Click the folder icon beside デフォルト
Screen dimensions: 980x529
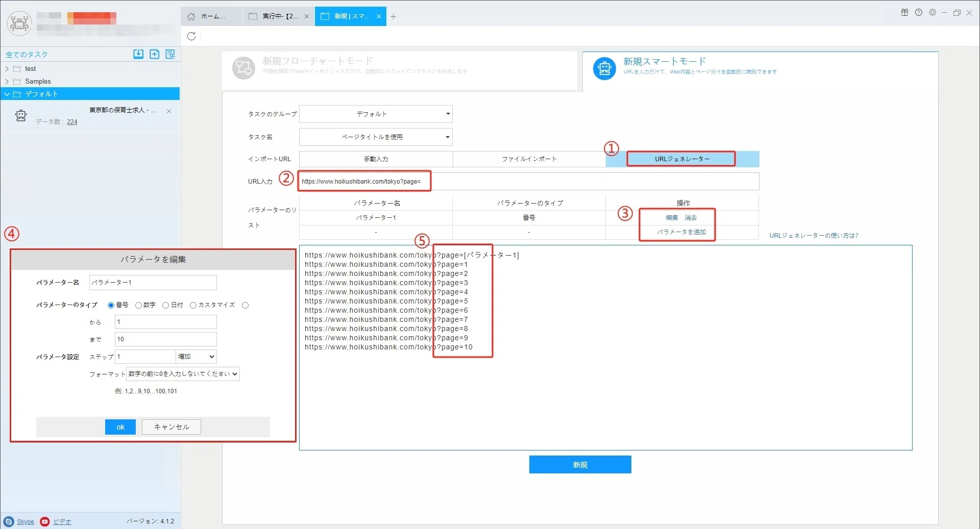click(17, 94)
